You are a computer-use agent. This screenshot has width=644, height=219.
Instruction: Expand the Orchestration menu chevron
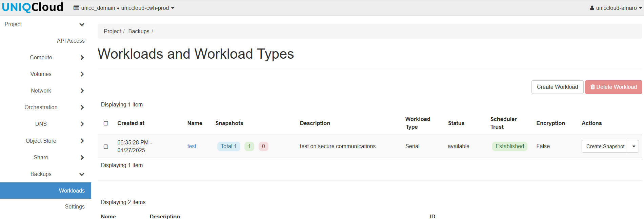82,107
